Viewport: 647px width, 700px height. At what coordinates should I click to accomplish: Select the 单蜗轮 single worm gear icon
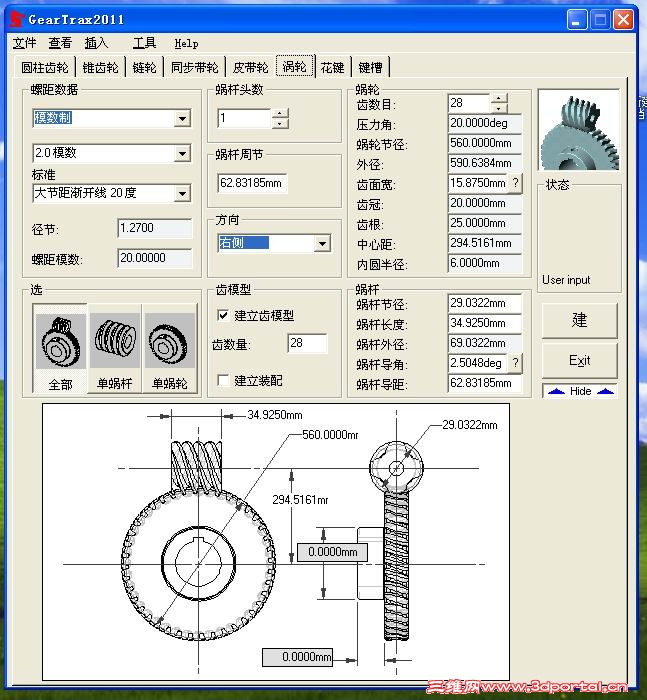point(170,349)
